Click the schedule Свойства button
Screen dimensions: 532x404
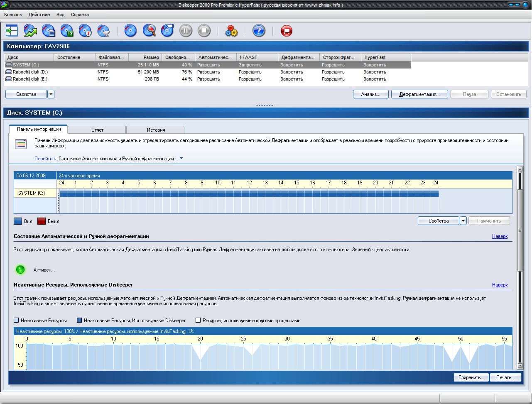coord(439,221)
